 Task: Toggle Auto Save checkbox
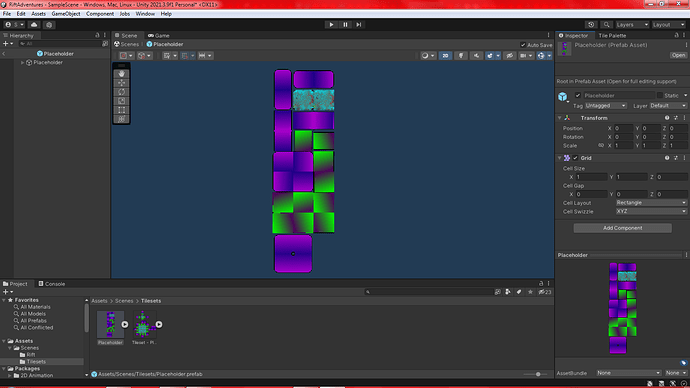coord(523,45)
